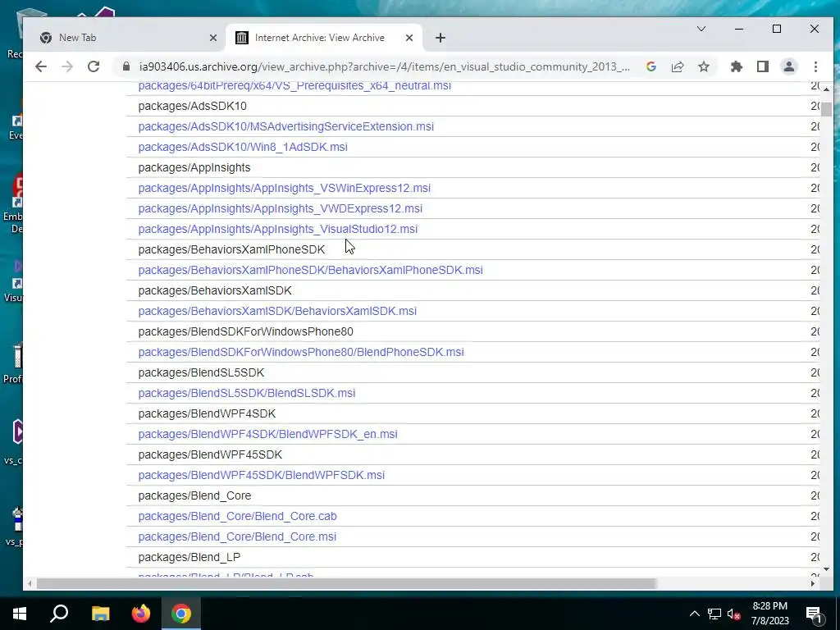Click packages/BlendWPF45SDK folder text
Viewport: 840px width, 630px height.
(x=210, y=454)
